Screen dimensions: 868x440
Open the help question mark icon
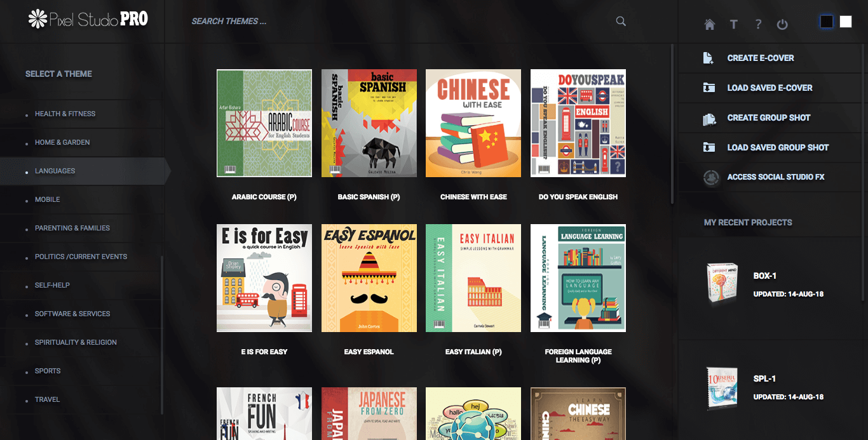tap(758, 24)
